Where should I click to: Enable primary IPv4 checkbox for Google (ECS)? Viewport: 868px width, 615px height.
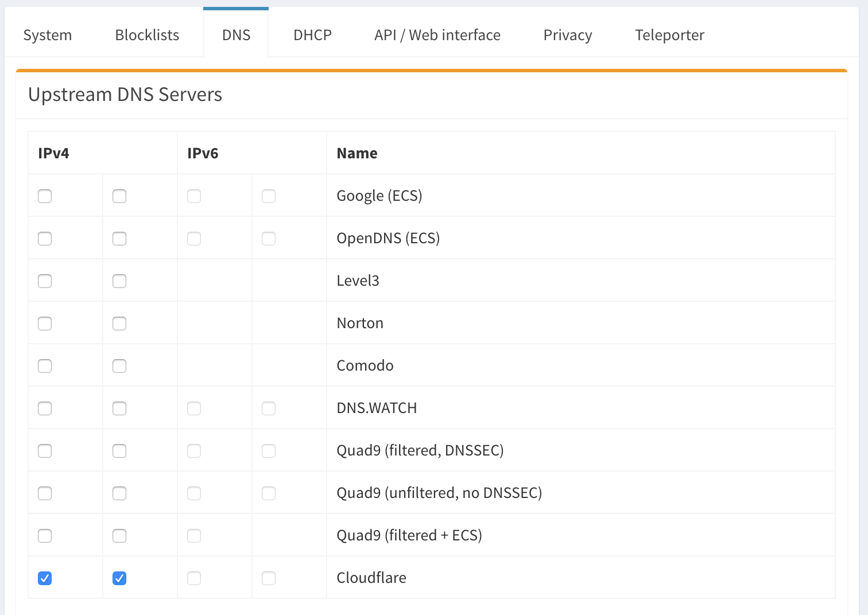45,196
